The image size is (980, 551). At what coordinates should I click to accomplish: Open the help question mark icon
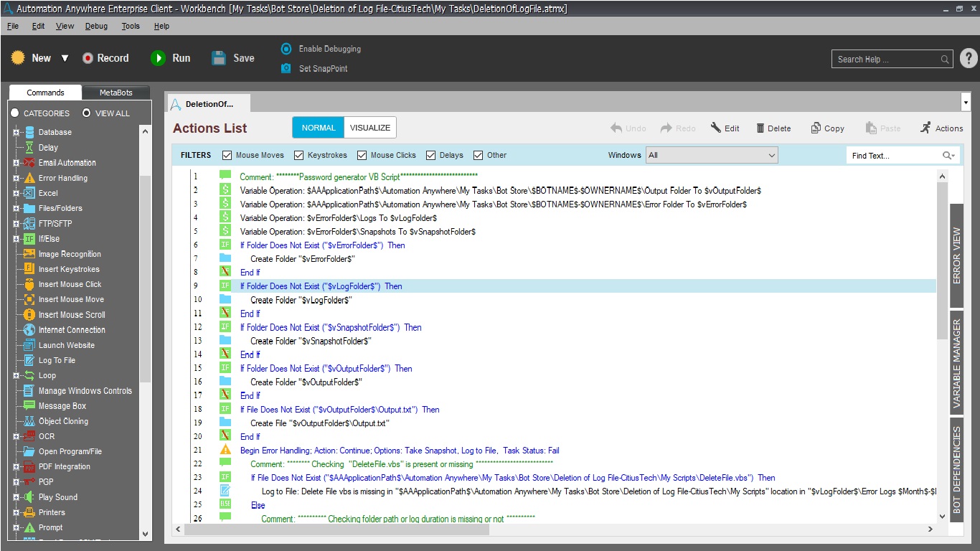(968, 59)
